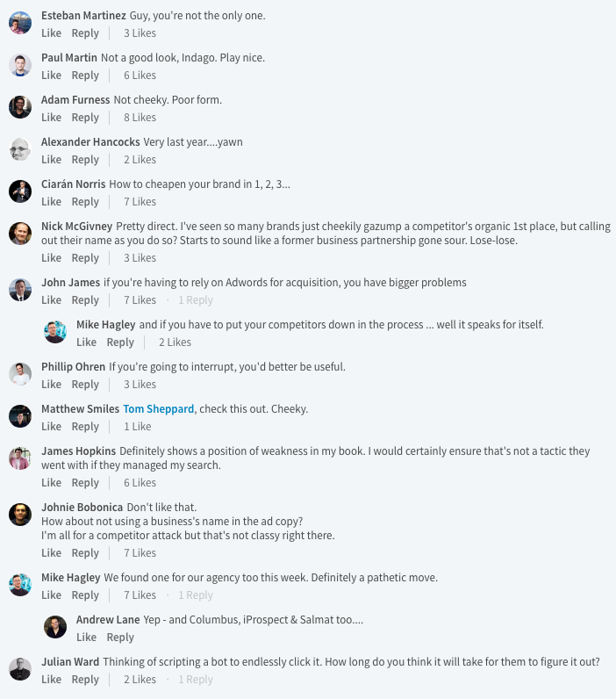Open the Tom Sheppard mention link
616x699 pixels.
click(x=159, y=409)
